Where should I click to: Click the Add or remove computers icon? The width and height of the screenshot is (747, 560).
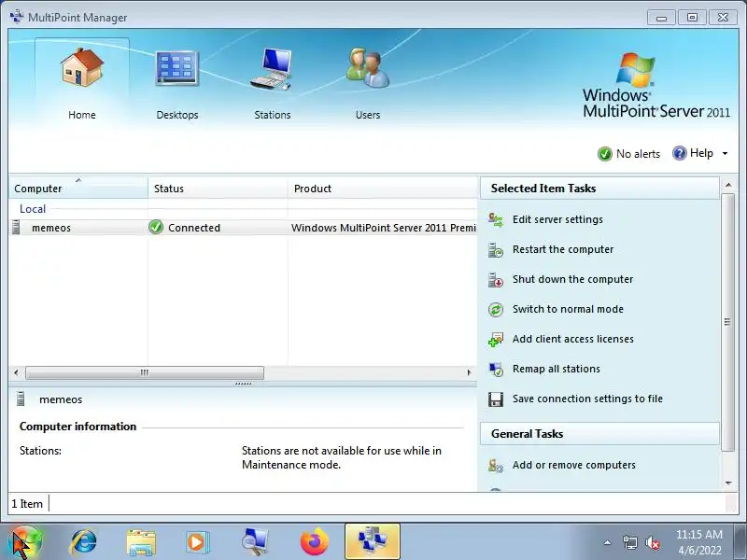[x=496, y=465]
